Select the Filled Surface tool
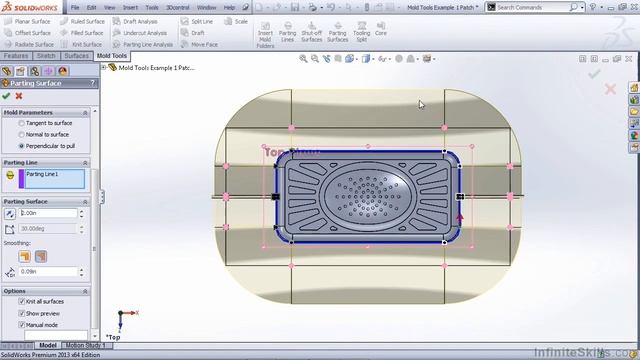Viewport: 640px width, 360px height. (x=82, y=33)
